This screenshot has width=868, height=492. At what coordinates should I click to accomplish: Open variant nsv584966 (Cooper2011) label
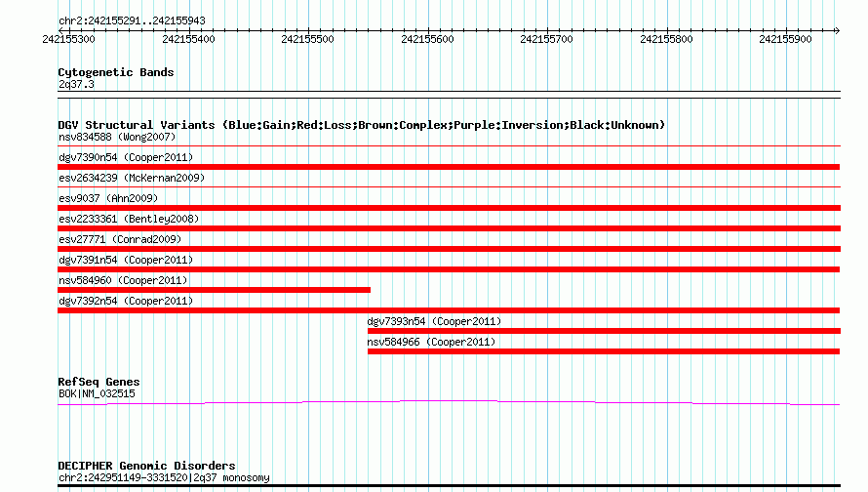pyautogui.click(x=431, y=342)
